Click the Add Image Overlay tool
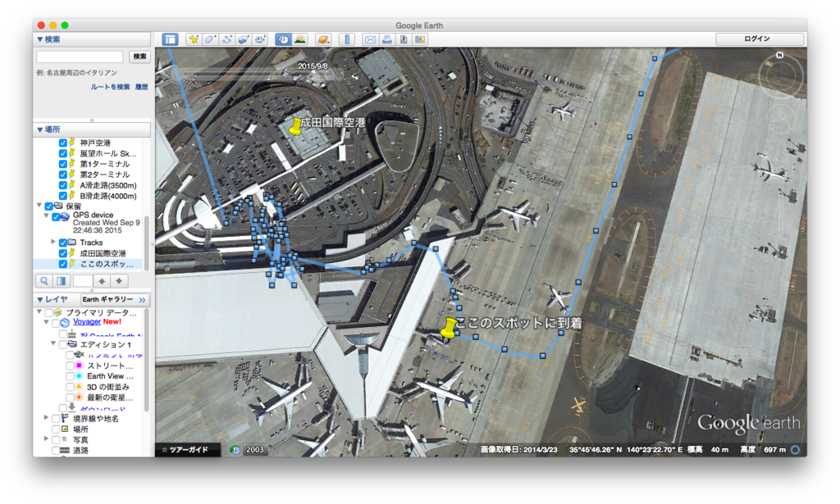The height and width of the screenshot is (504, 840). [243, 39]
